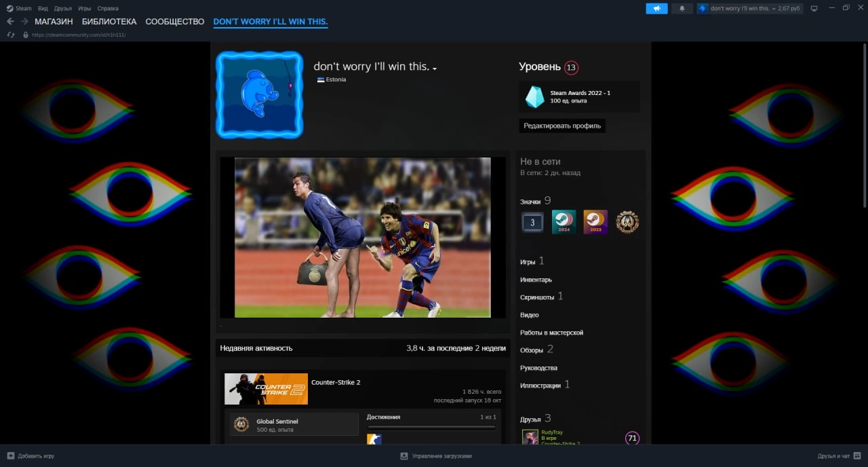Open the Руководства link
The image size is (868, 467).
coord(538,368)
